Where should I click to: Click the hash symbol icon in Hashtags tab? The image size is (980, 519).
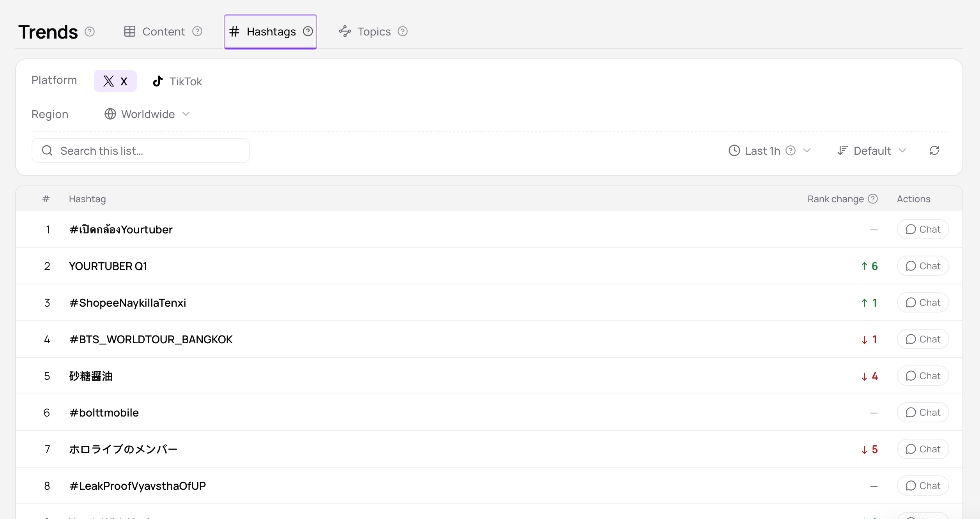[234, 31]
